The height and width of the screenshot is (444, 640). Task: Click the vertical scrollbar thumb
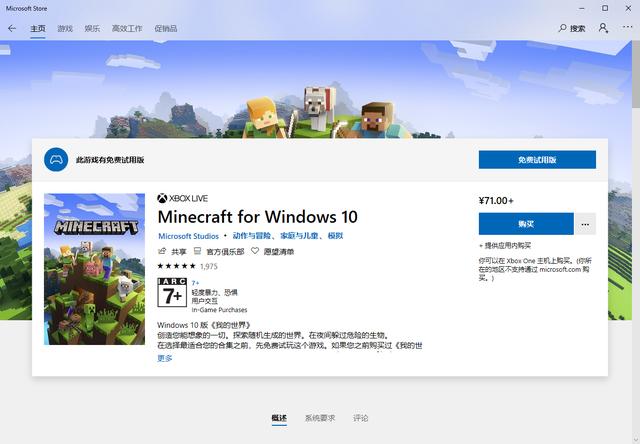click(x=636, y=74)
